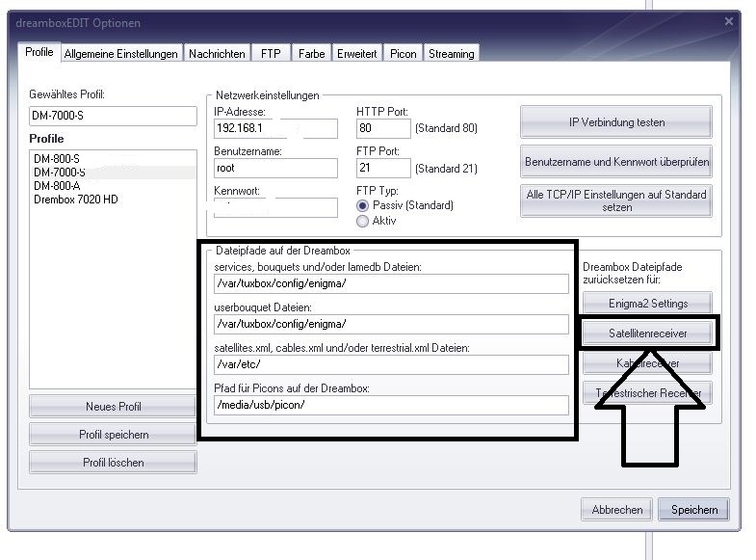This screenshot has height=560, width=756.
Task: Choose Drembox 7020 HD profile
Action: tap(75, 200)
